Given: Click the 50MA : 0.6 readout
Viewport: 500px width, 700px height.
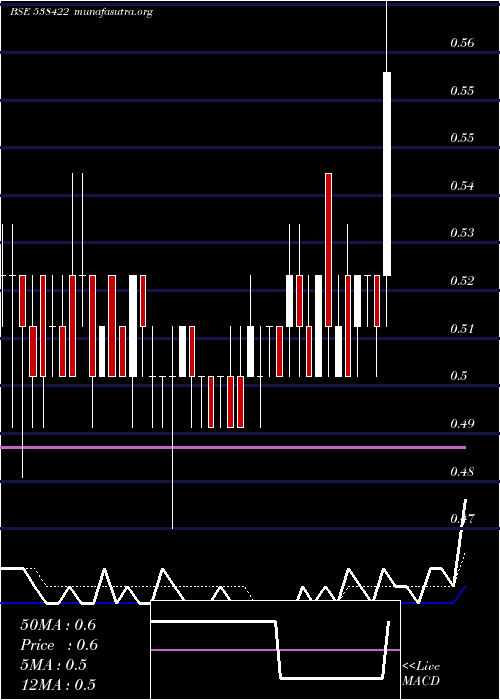Looking at the screenshot, I should tap(58, 625).
